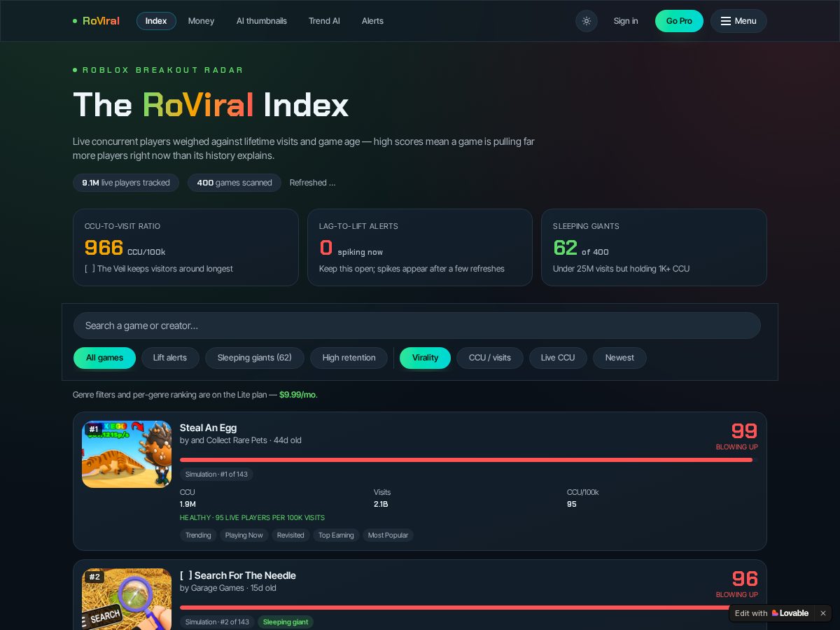Click the Most Popular tag
Image resolution: width=840 pixels, height=630 pixels.
tap(388, 535)
